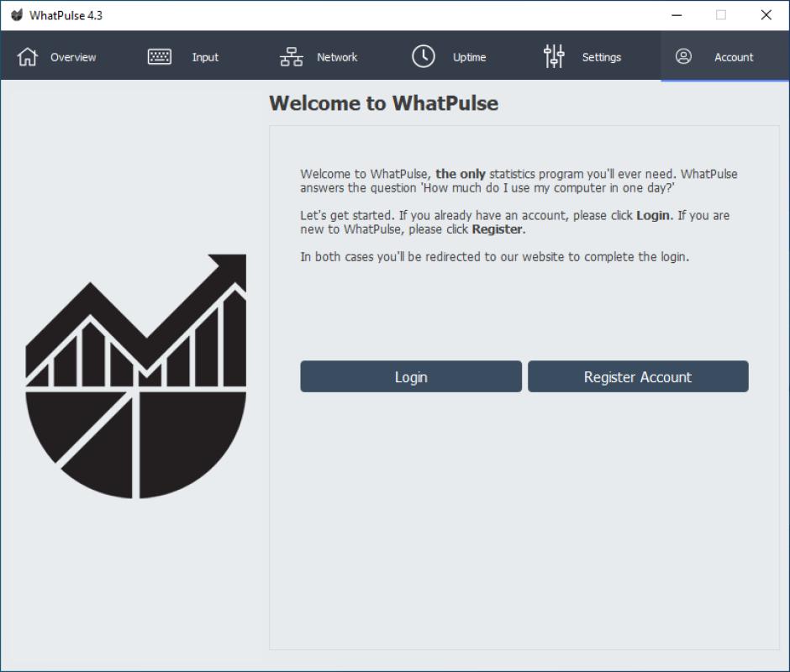Click the Input keyboard icon
Screen dimensions: 790x672
159,56
